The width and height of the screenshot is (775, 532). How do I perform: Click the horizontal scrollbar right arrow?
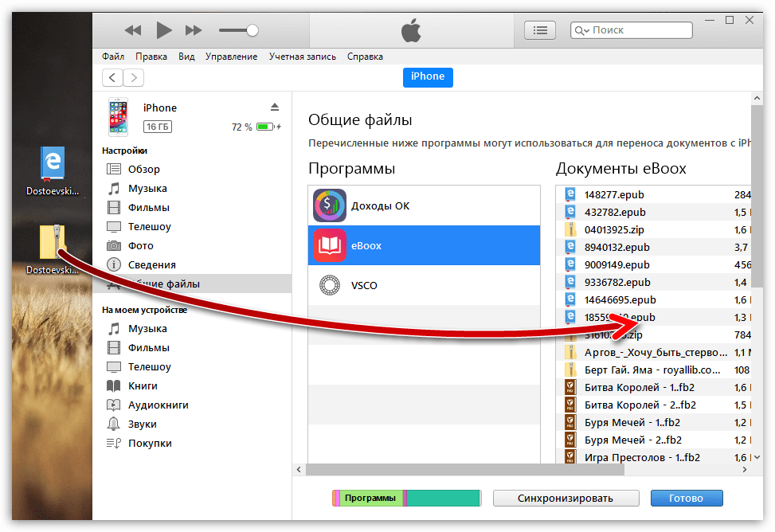pos(745,470)
